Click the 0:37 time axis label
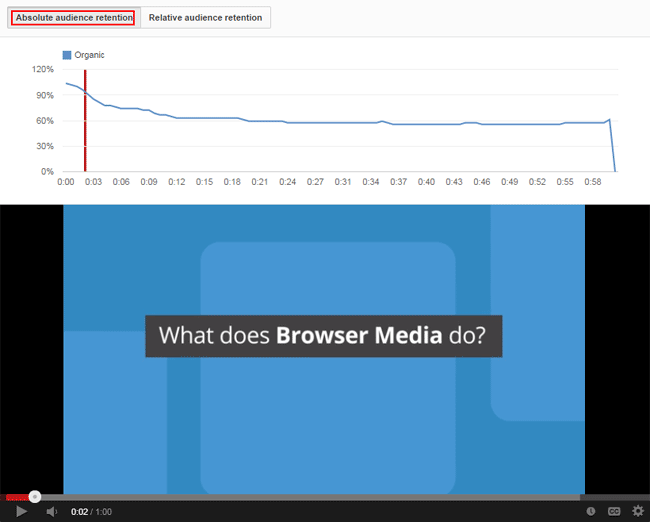Screen dimensions: 650x522 (398, 182)
